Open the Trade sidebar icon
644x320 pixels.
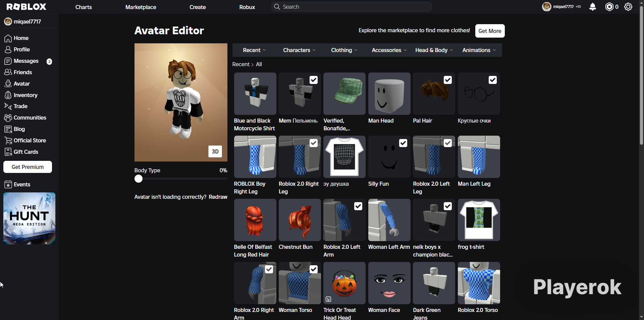tap(8, 106)
